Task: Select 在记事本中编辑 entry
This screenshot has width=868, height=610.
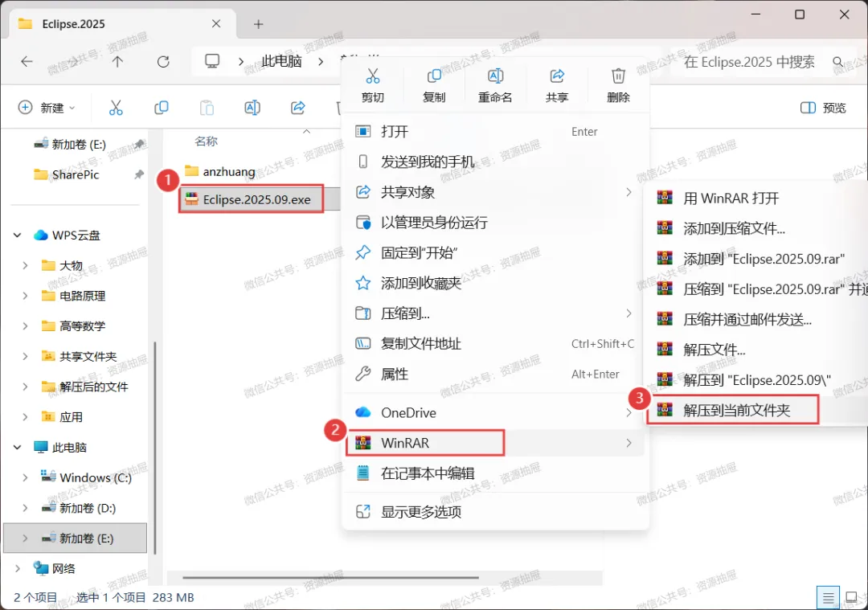Action: pos(494,473)
